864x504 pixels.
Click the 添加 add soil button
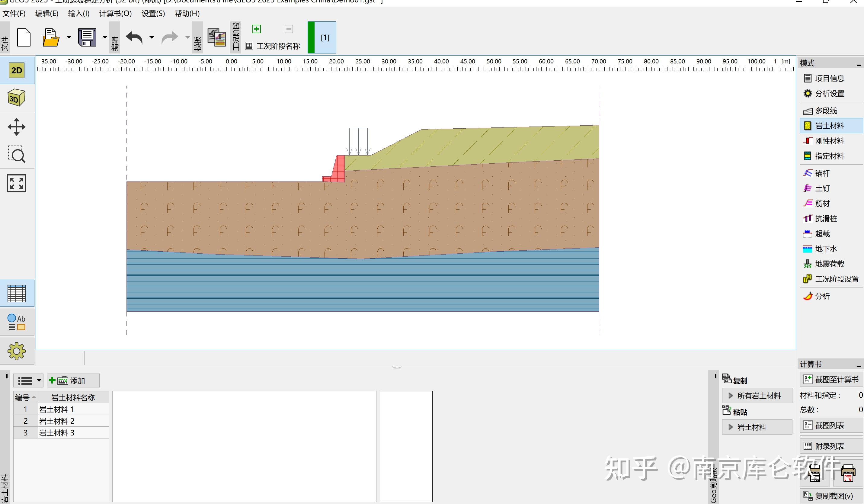tap(73, 380)
